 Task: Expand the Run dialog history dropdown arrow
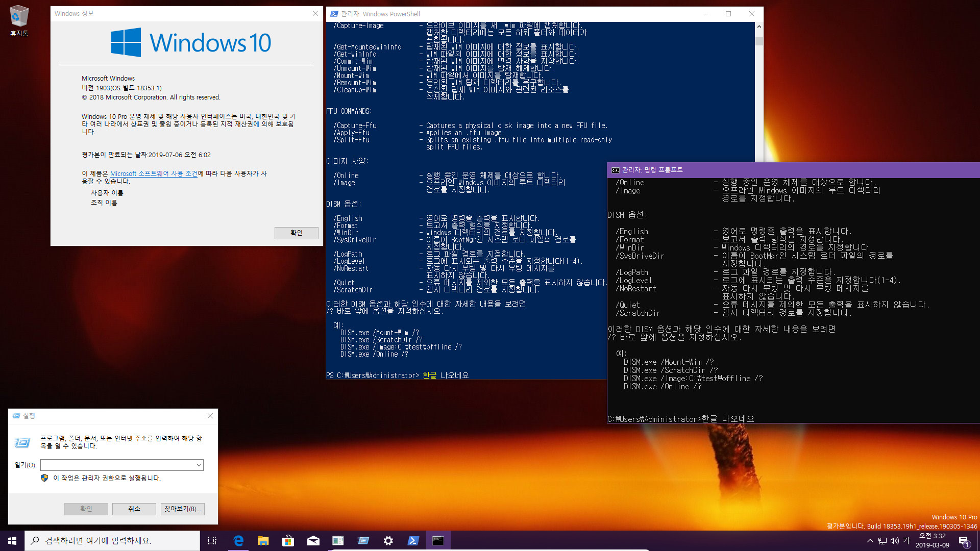click(199, 465)
